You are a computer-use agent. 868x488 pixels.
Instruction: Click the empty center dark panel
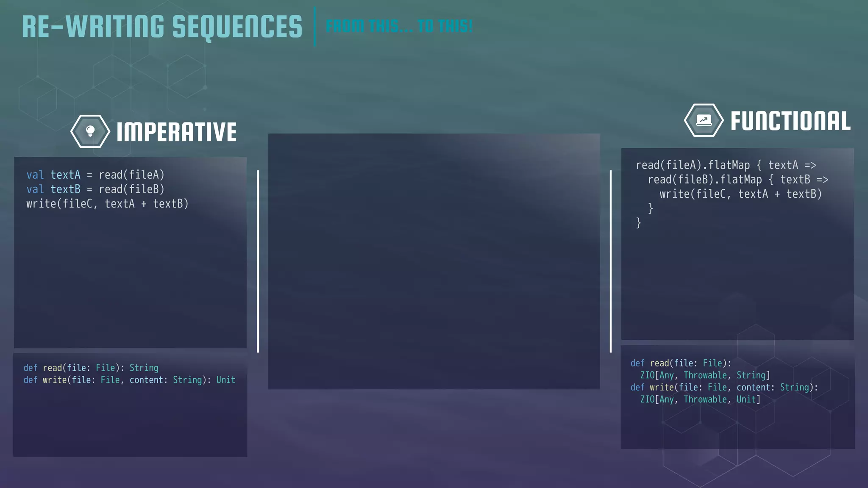click(434, 261)
